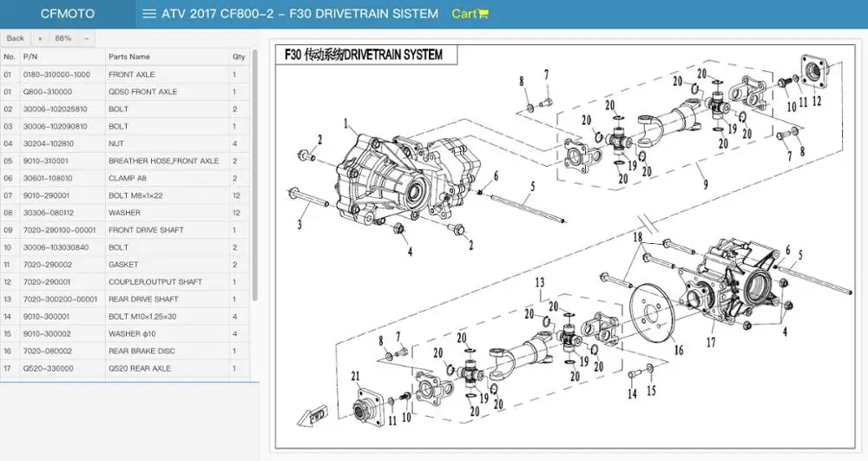Click the Parts Name column header
The width and height of the screenshot is (868, 461).
[x=129, y=56]
